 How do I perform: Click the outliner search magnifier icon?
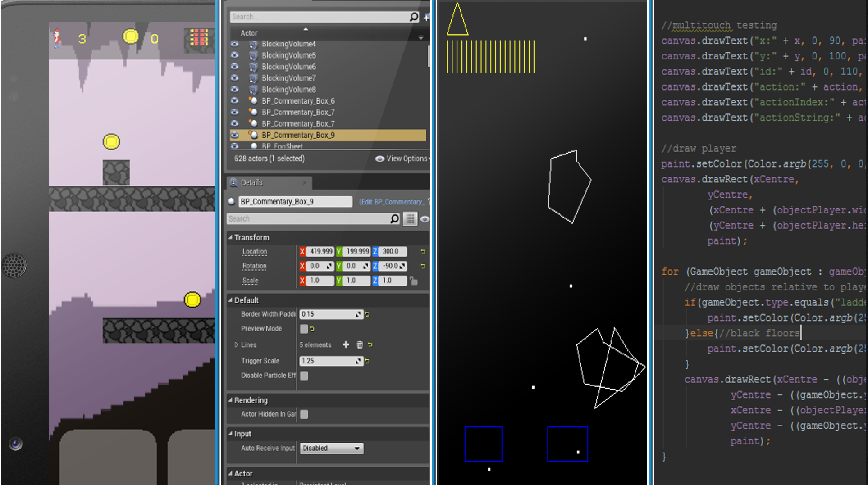coord(414,17)
